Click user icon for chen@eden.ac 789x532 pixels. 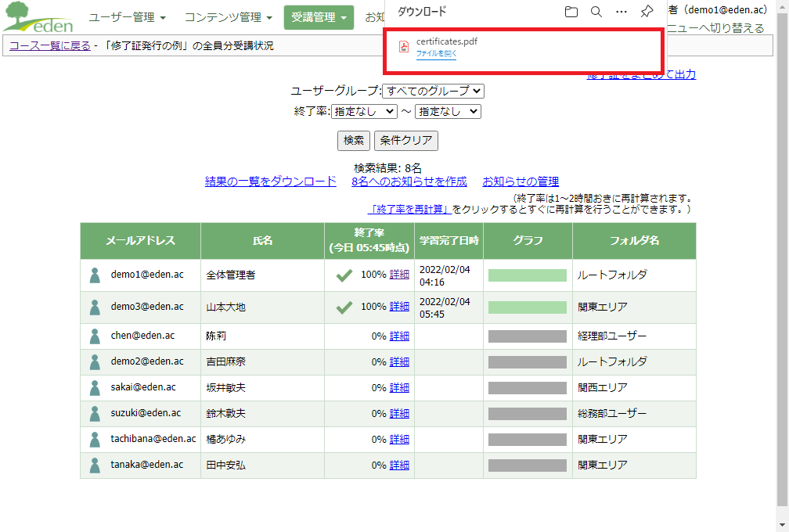tap(95, 336)
